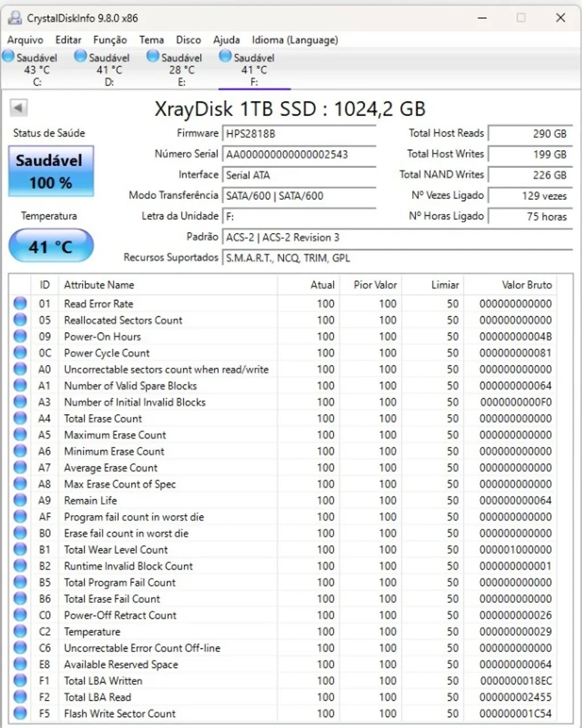Switch to disk E: at 28 °C
Viewport: 582px width, 728px height.
pyautogui.click(x=181, y=69)
